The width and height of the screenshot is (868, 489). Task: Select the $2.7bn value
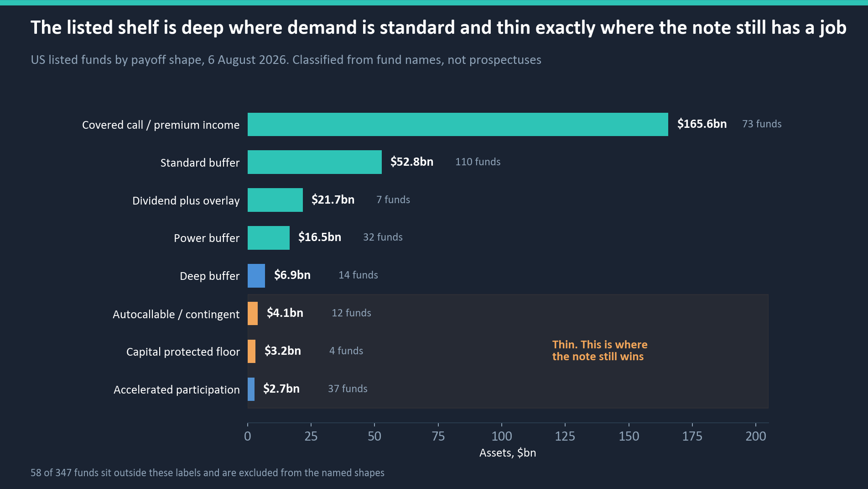281,389
